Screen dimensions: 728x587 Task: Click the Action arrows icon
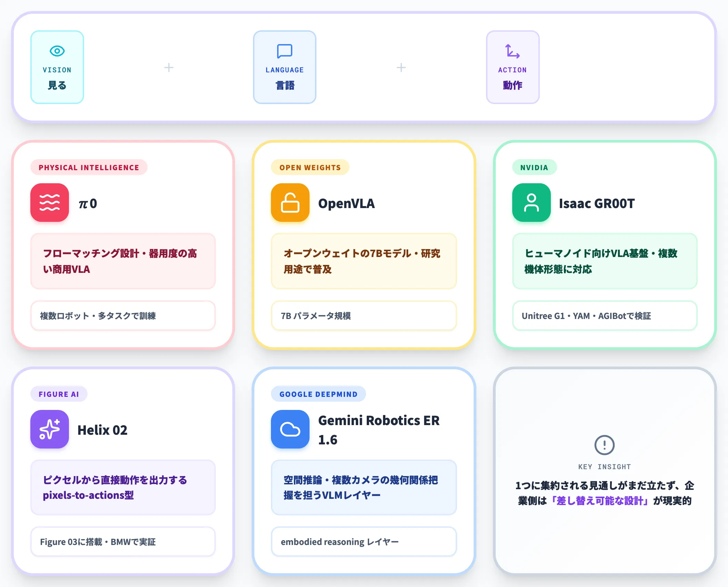click(513, 51)
